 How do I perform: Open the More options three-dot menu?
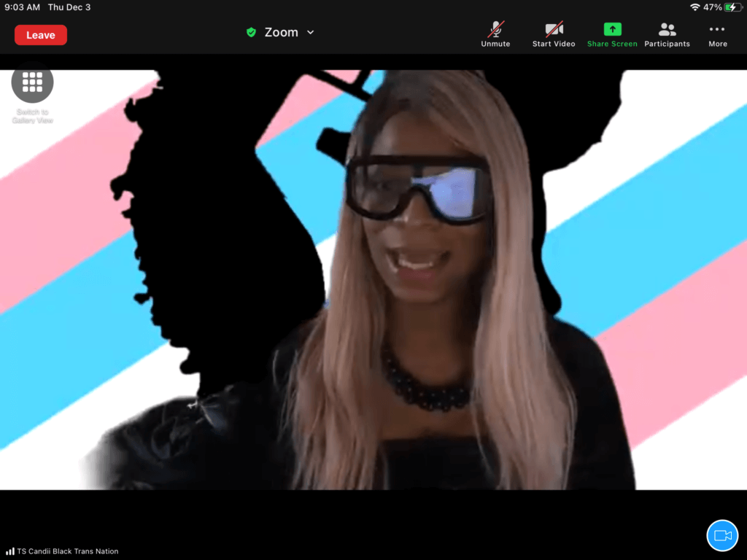717,30
